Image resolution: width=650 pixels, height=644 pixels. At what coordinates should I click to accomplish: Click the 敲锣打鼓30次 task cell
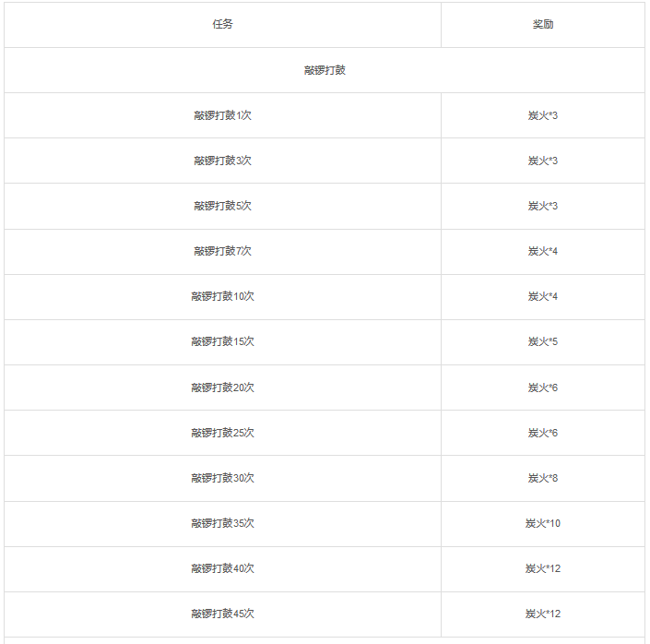[222, 478]
